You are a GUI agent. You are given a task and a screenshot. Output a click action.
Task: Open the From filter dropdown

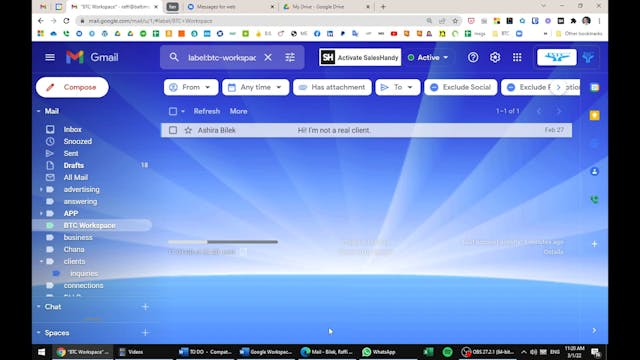191,87
